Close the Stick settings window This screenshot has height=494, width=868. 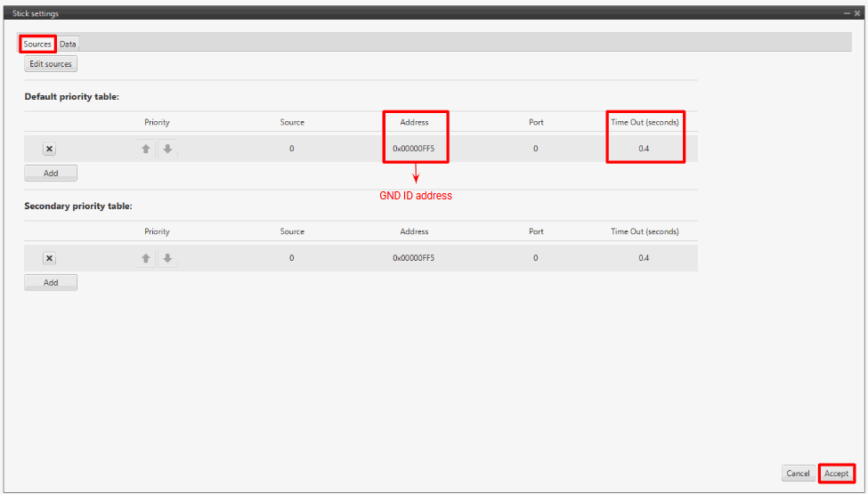tap(857, 13)
